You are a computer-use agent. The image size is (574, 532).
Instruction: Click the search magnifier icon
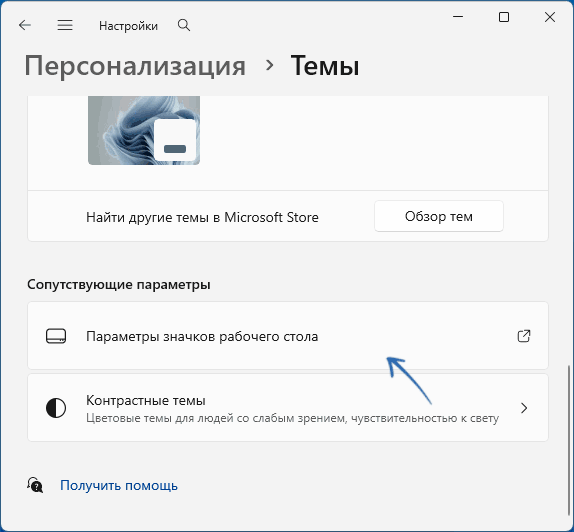[x=184, y=25]
